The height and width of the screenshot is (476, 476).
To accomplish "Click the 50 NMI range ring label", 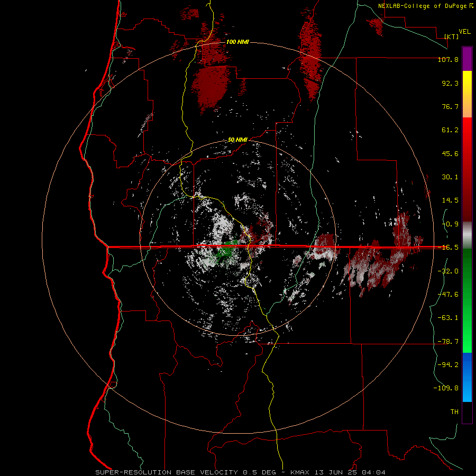I will click(x=237, y=140).
